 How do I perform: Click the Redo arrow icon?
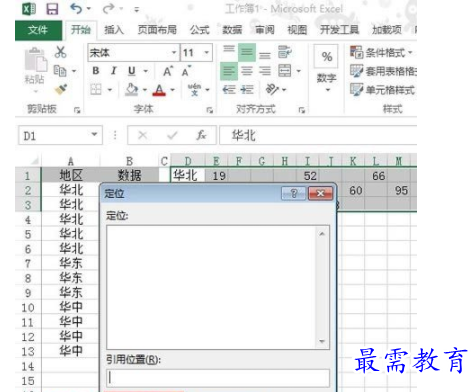click(x=108, y=9)
